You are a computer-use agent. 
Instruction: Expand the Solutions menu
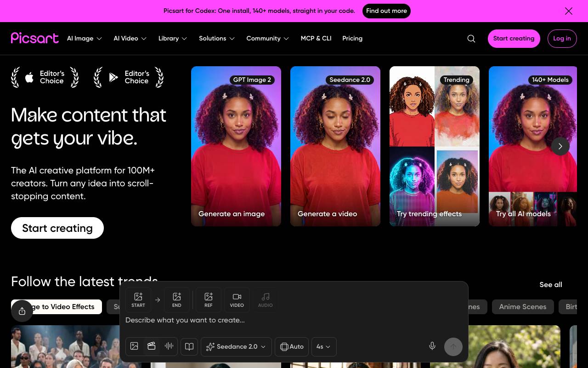217,39
